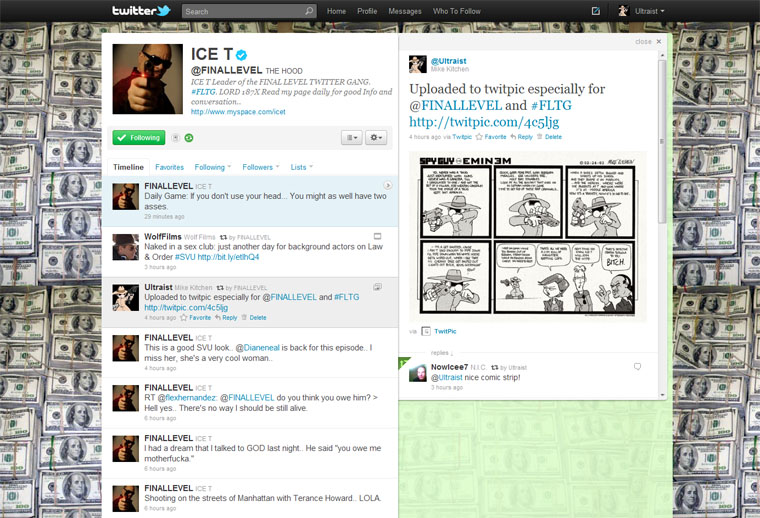This screenshot has height=518, width=760.
Task: Click 'nice comic strip!' reply text
Action: click(x=492, y=377)
